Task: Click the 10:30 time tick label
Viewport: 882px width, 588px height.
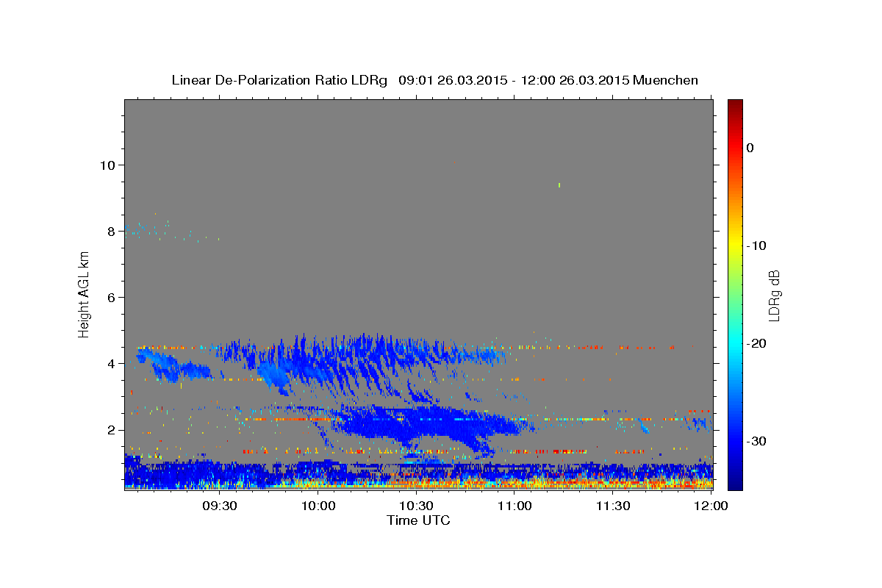Action: [x=416, y=506]
